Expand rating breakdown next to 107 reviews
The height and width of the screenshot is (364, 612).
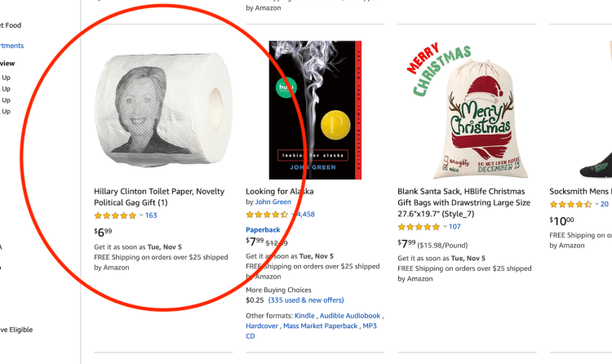coord(444,226)
